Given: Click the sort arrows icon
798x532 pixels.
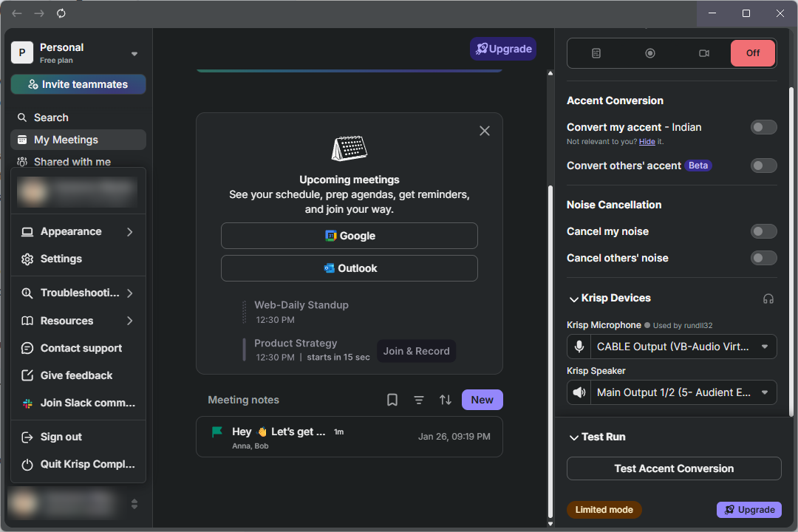Looking at the screenshot, I should (446, 400).
